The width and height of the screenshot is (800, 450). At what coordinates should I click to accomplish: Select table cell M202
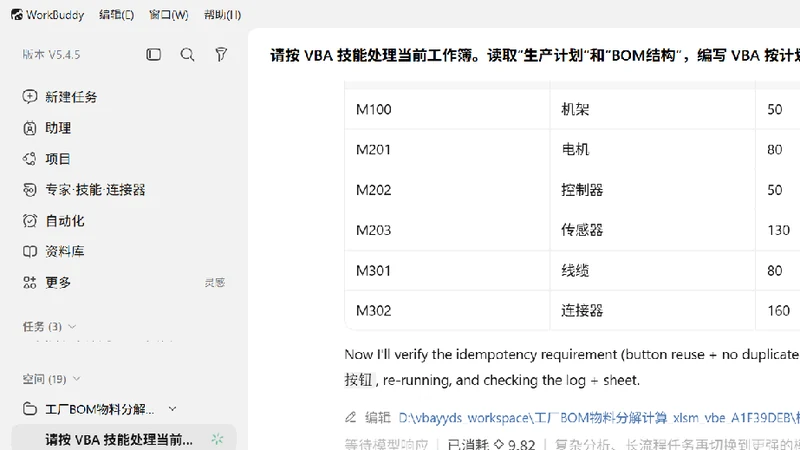(373, 190)
